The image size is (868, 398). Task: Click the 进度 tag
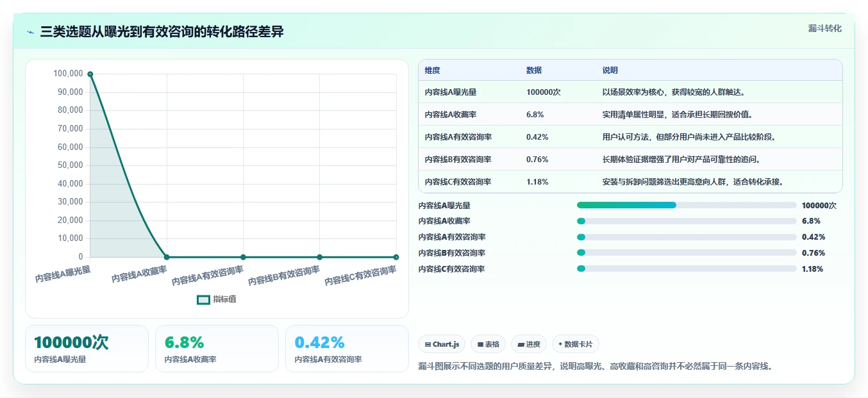tap(529, 344)
